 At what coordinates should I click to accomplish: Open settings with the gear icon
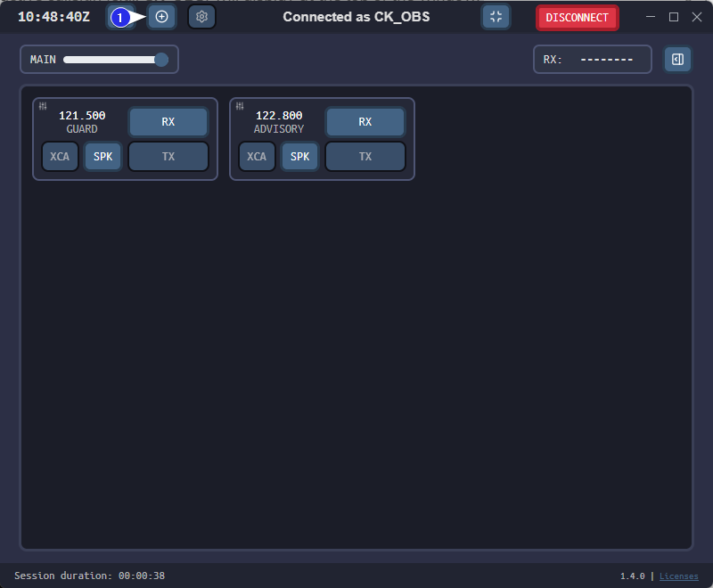coord(201,17)
